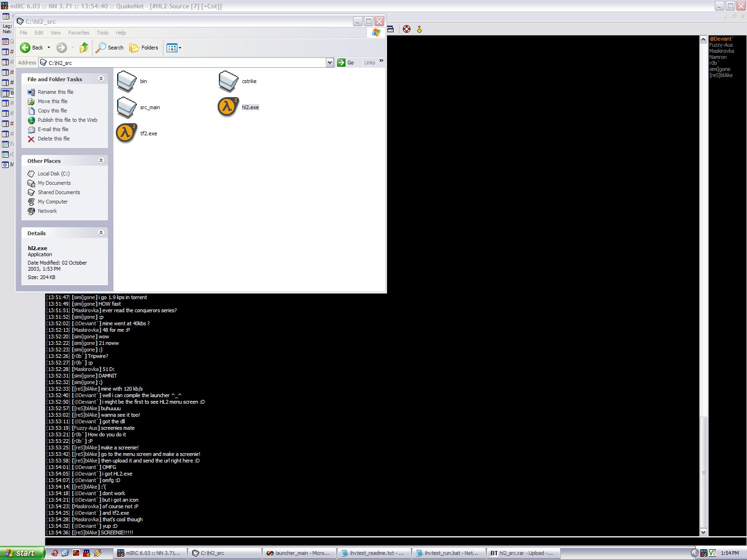This screenshot has width=747, height=560.
Task: Select the tf2.exe lambda icon
Action: click(x=126, y=133)
